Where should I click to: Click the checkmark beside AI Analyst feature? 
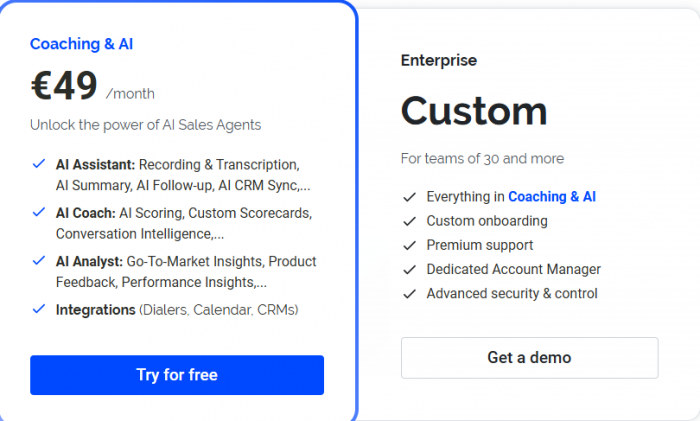tap(38, 261)
